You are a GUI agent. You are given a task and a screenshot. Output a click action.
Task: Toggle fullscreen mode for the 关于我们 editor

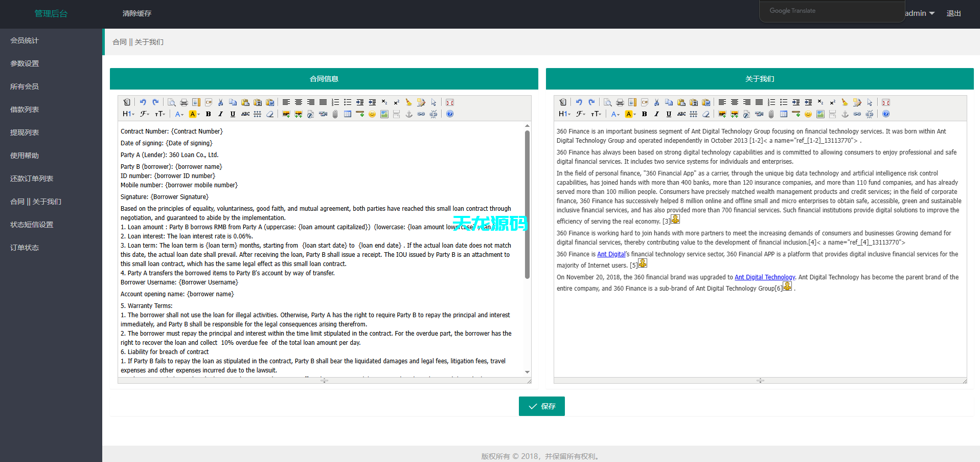coord(886,102)
